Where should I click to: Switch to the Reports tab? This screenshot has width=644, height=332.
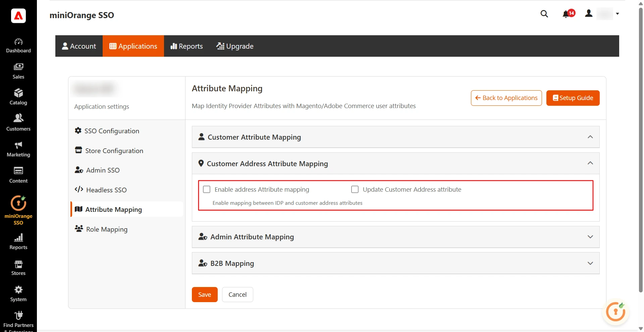click(x=186, y=46)
